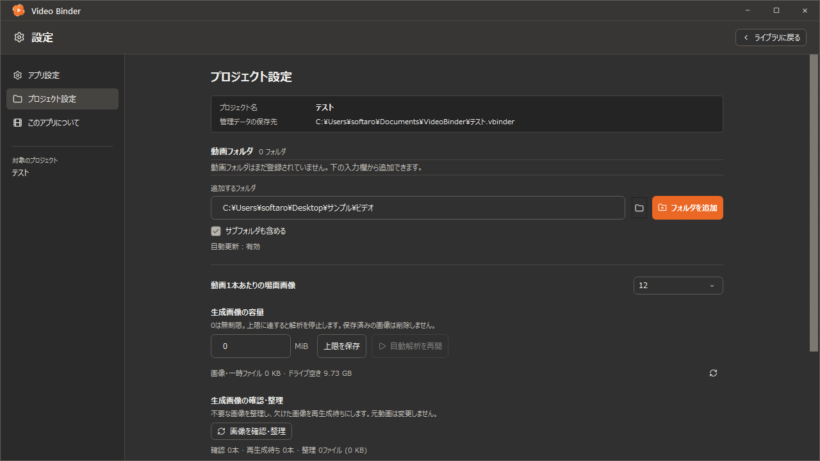Click the 0 フォルダ count text

coord(272,152)
